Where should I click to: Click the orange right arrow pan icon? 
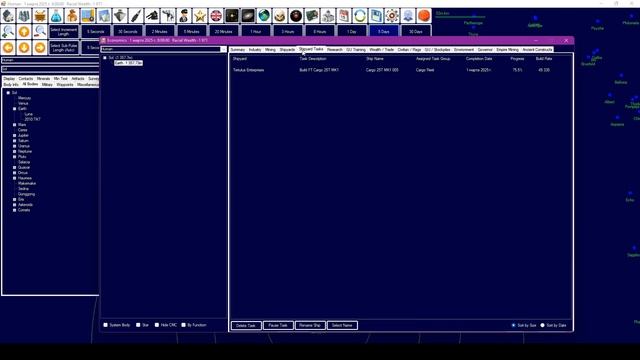(40, 47)
